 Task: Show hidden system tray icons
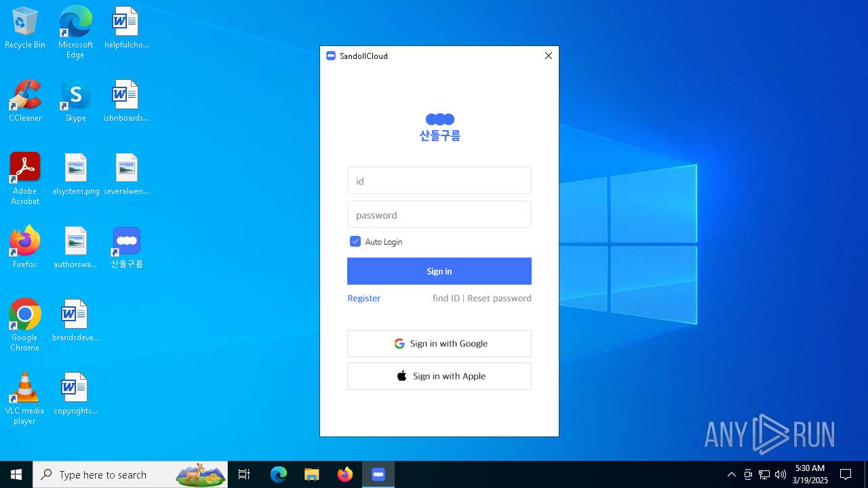tap(731, 474)
